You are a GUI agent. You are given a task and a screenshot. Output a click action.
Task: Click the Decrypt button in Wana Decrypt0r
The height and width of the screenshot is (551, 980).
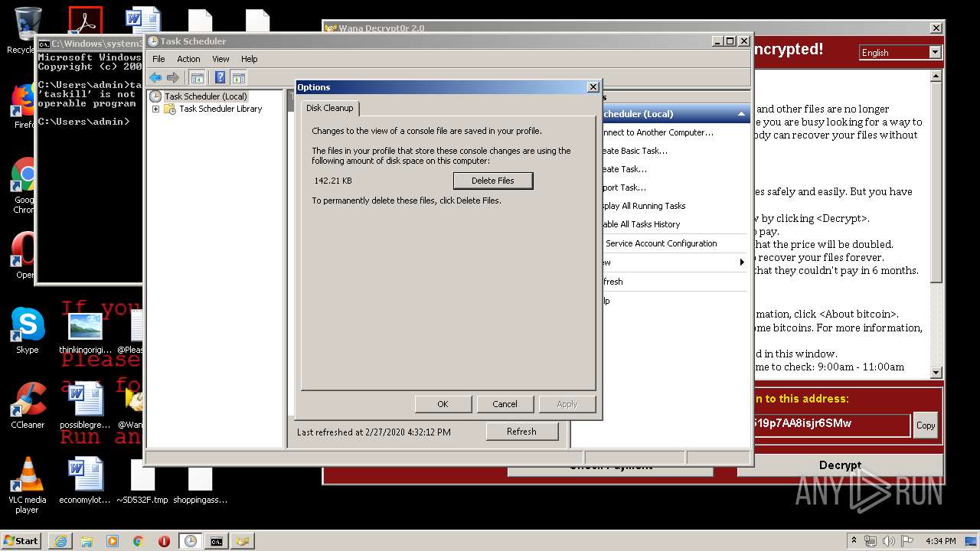tap(840, 465)
